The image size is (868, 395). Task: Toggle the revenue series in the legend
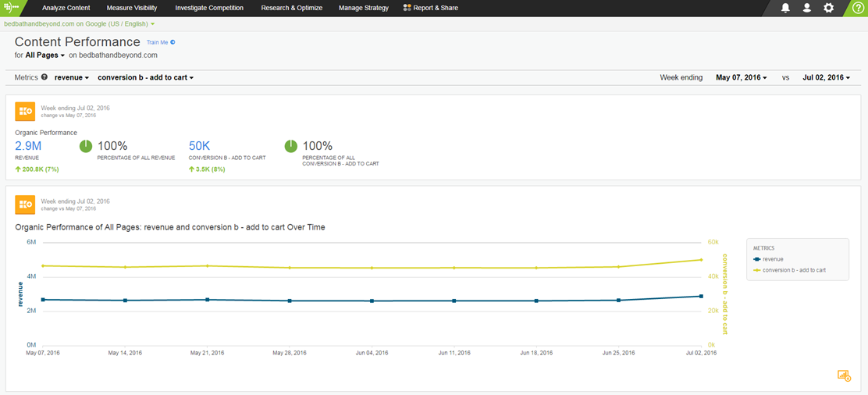pos(768,258)
